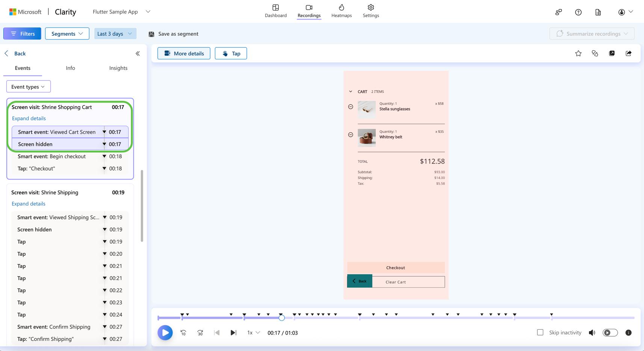Select the Tap event at 00:23
644x351 pixels.
click(x=70, y=302)
